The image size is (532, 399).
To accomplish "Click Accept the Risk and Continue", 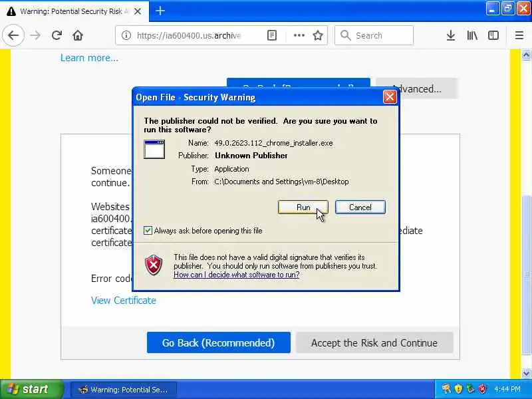I will click(374, 342).
